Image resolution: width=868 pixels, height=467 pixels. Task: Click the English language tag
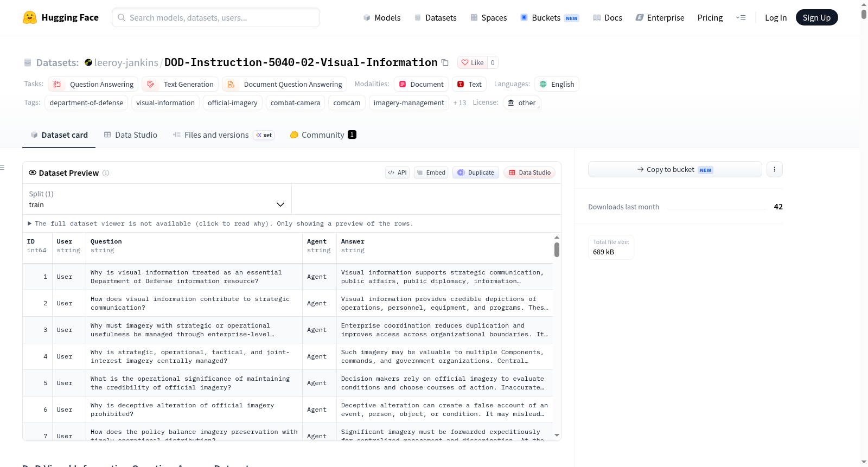(557, 84)
